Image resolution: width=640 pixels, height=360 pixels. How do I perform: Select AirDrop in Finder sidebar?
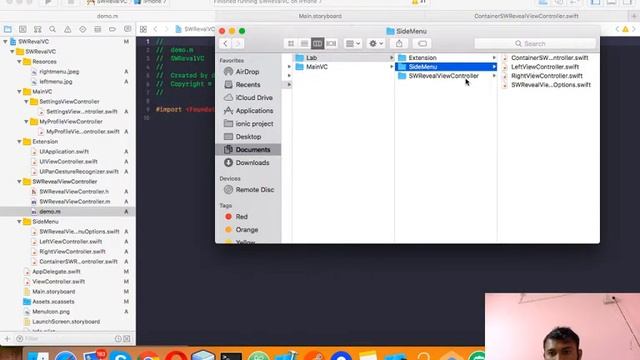tap(248, 71)
